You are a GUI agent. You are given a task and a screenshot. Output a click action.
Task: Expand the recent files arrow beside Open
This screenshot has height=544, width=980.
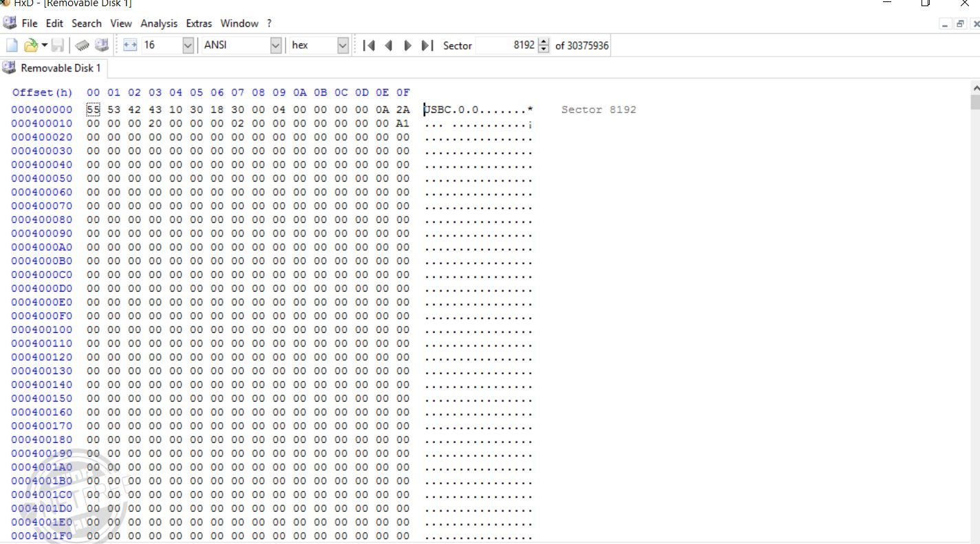(x=44, y=45)
